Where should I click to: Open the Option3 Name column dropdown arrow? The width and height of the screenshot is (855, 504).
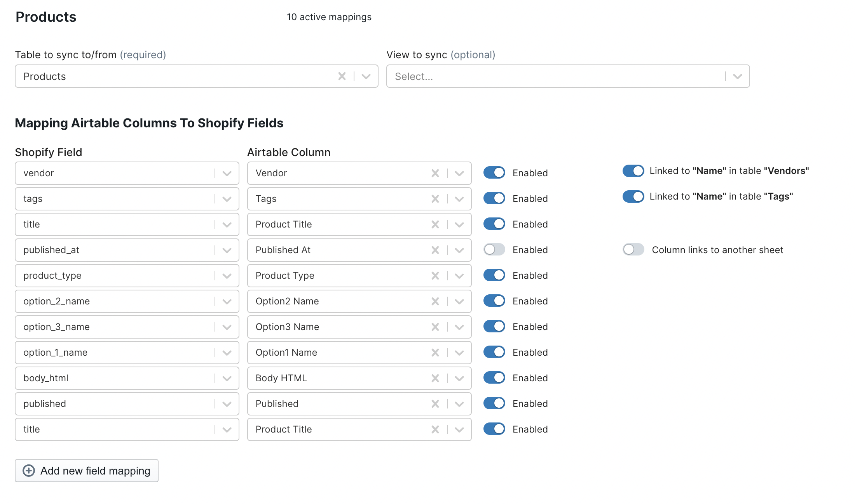pos(459,327)
